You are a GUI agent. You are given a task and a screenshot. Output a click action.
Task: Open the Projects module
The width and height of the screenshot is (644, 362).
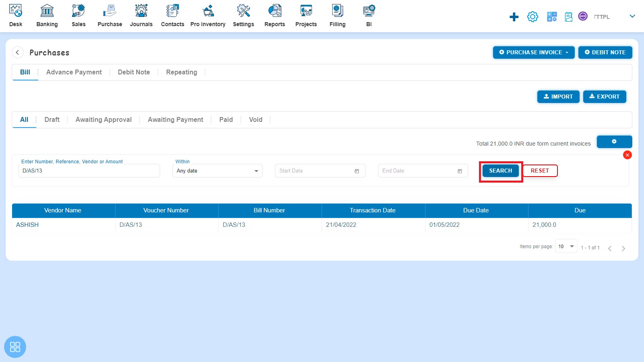(x=306, y=16)
